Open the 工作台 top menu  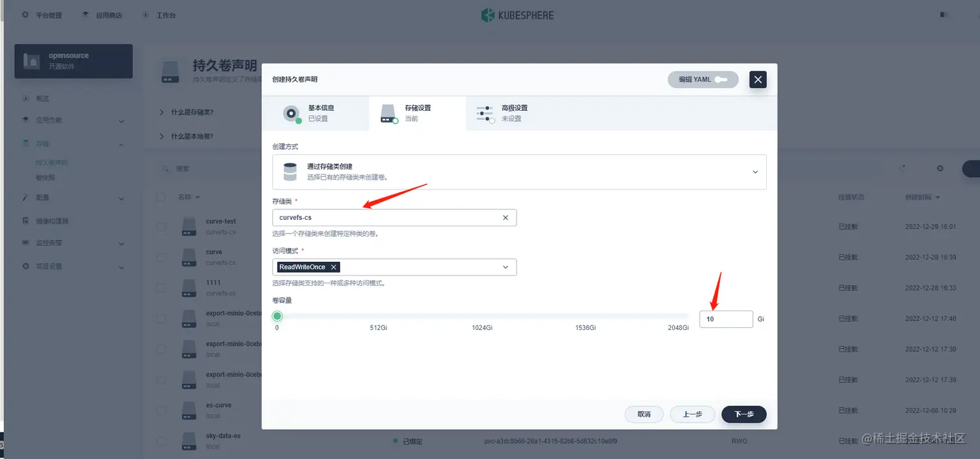coord(159,15)
